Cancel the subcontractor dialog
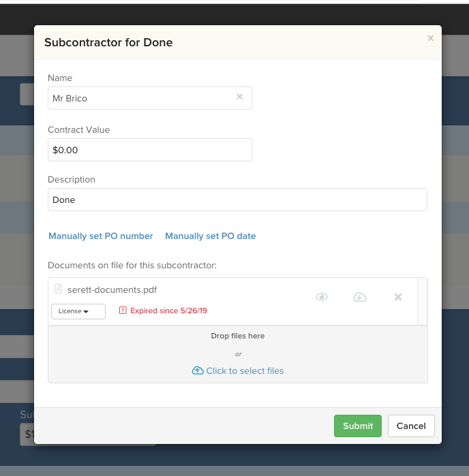Image resolution: width=469 pixels, height=476 pixels. pos(411,426)
